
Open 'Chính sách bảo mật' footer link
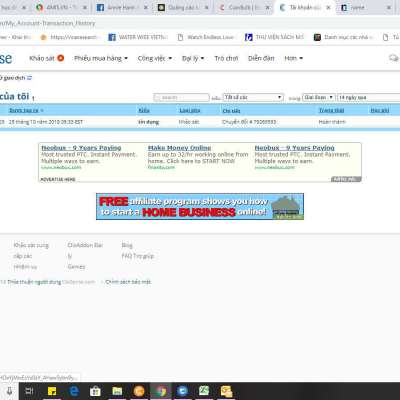pyautogui.click(x=128, y=282)
